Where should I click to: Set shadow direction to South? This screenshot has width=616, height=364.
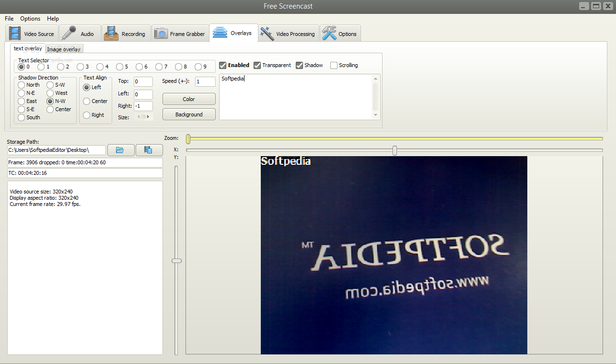22,117
